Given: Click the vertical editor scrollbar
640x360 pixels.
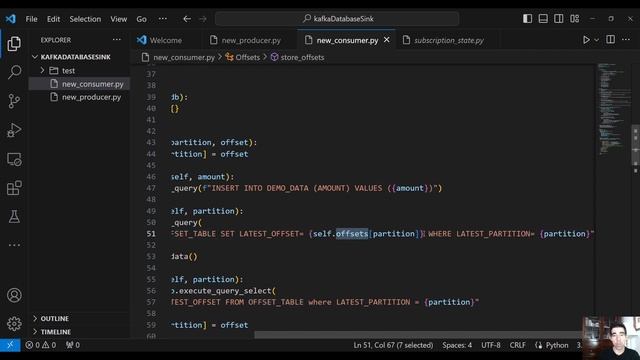Looking at the screenshot, I should 636,145.
